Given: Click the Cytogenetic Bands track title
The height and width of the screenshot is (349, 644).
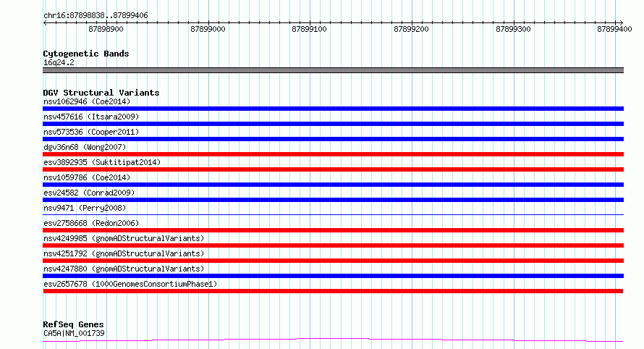Looking at the screenshot, I should (x=86, y=54).
